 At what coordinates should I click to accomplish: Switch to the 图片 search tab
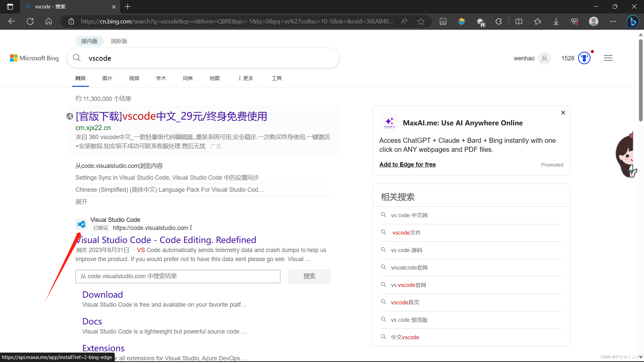pyautogui.click(x=107, y=78)
